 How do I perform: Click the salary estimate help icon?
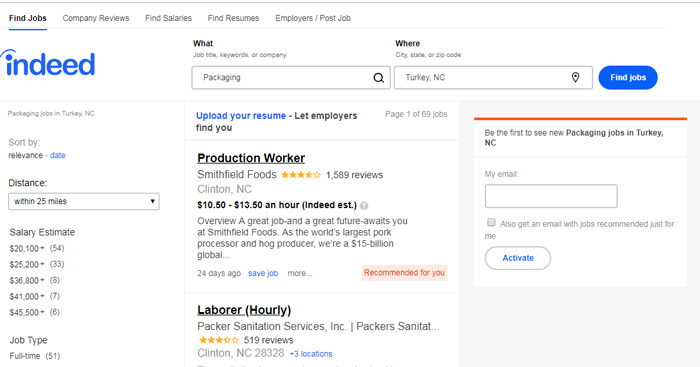point(364,206)
